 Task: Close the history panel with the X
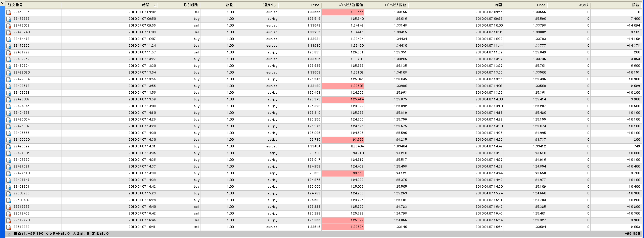pyautogui.click(x=2, y=3)
